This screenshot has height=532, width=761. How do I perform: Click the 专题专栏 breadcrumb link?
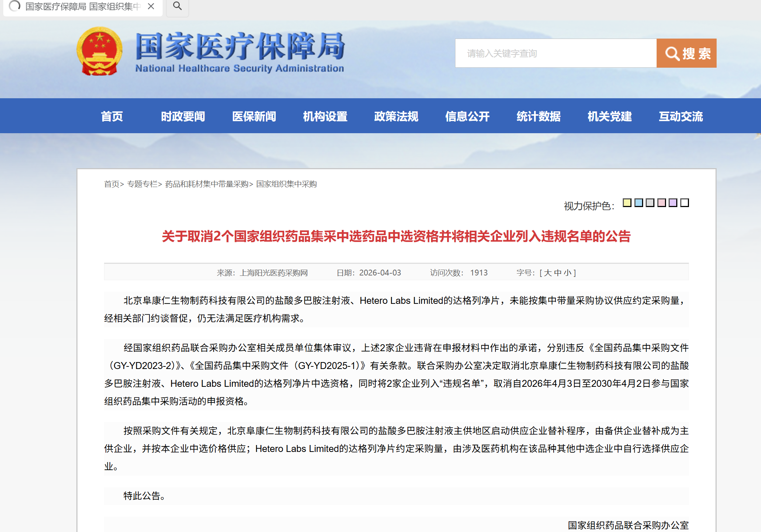click(x=142, y=184)
